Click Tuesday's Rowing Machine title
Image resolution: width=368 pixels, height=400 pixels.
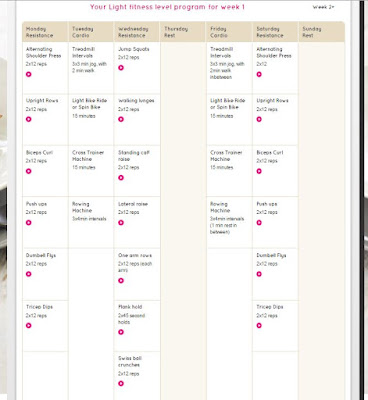(x=82, y=207)
